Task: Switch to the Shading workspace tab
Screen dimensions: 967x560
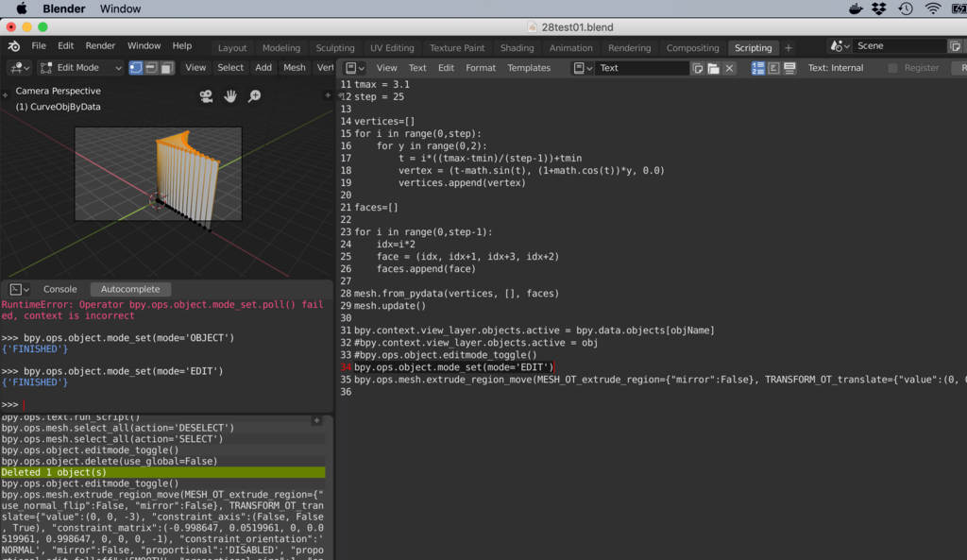Action: point(517,48)
